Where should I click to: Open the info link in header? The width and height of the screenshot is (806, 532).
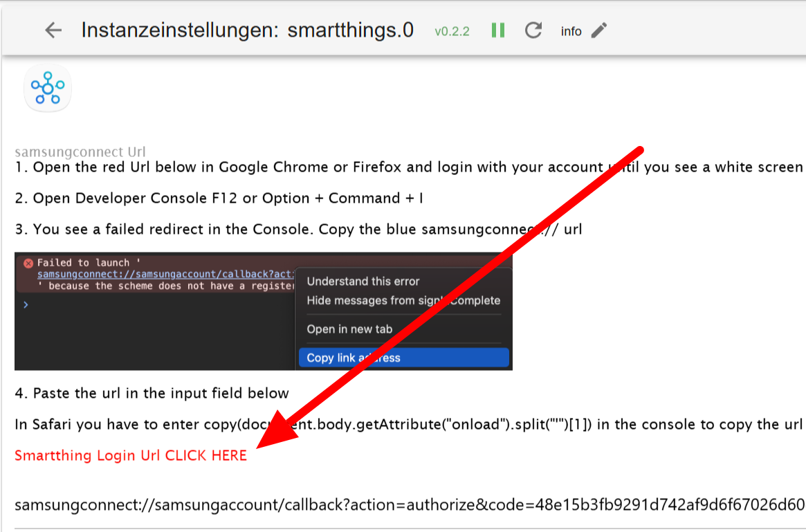click(571, 31)
